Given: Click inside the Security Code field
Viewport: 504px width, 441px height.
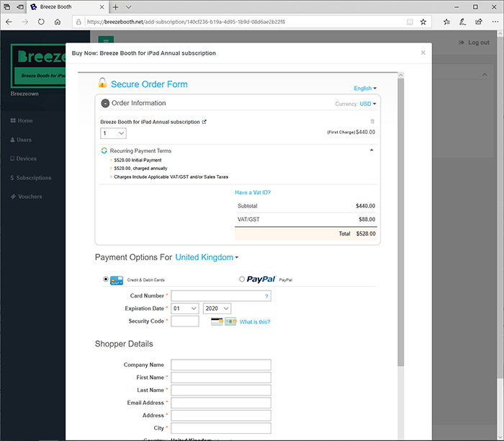Looking at the screenshot, I should coord(185,321).
